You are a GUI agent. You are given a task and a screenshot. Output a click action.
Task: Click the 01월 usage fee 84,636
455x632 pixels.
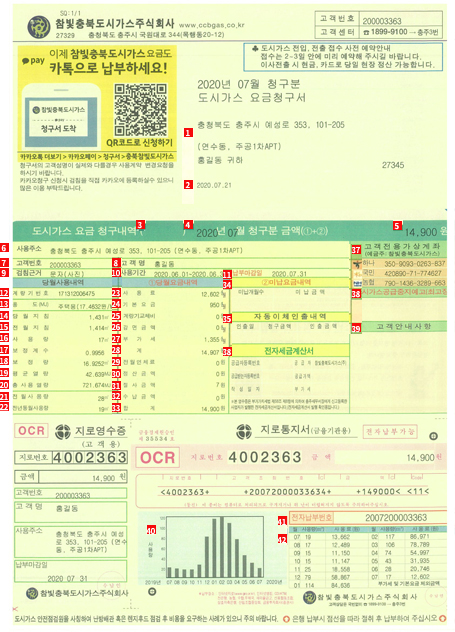click(x=341, y=585)
